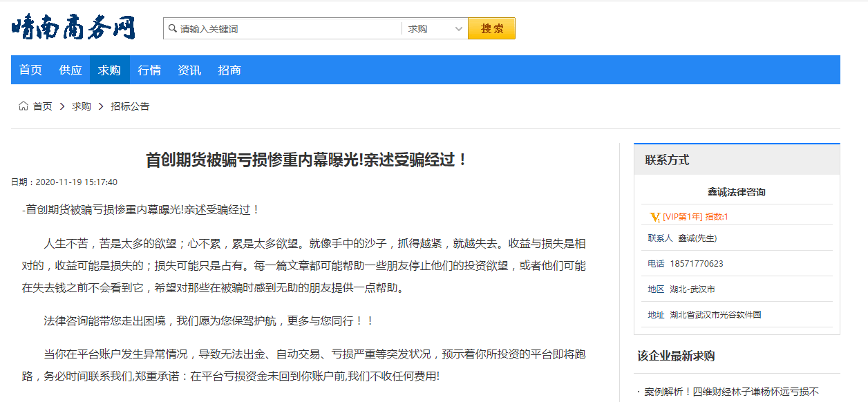868x402 pixels.
Task: Click the first chevron separator in breadcrumb
Action: (62, 106)
